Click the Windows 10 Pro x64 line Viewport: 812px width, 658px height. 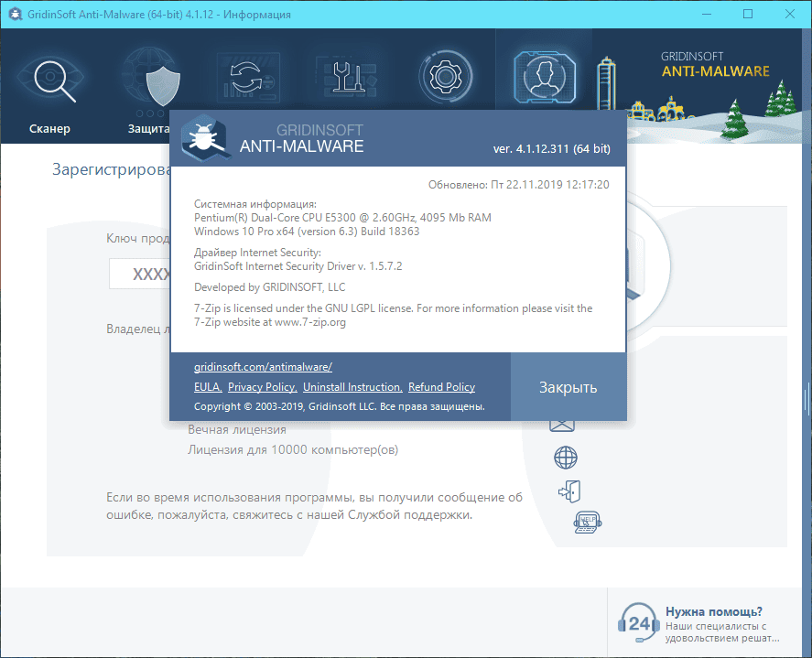tap(307, 232)
